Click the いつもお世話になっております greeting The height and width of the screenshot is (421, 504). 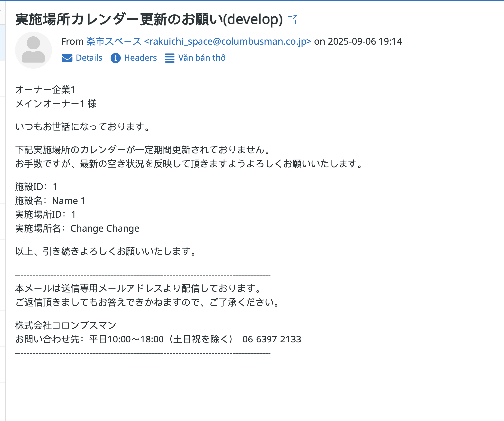[x=83, y=127]
